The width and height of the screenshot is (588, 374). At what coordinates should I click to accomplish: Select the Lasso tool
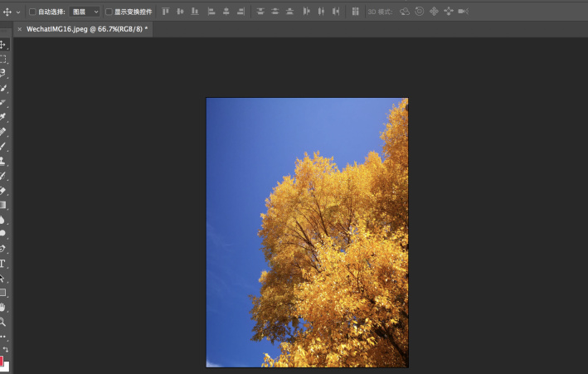click(2, 73)
